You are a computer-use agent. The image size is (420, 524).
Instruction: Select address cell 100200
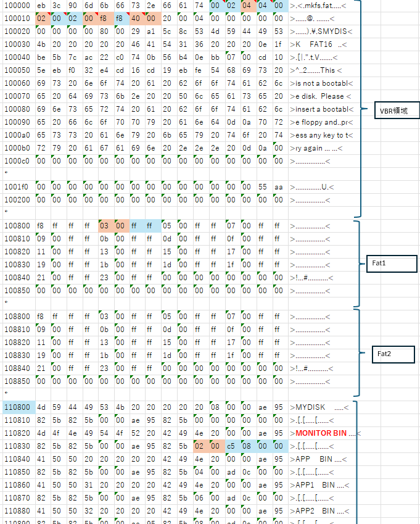pyautogui.click(x=17, y=200)
